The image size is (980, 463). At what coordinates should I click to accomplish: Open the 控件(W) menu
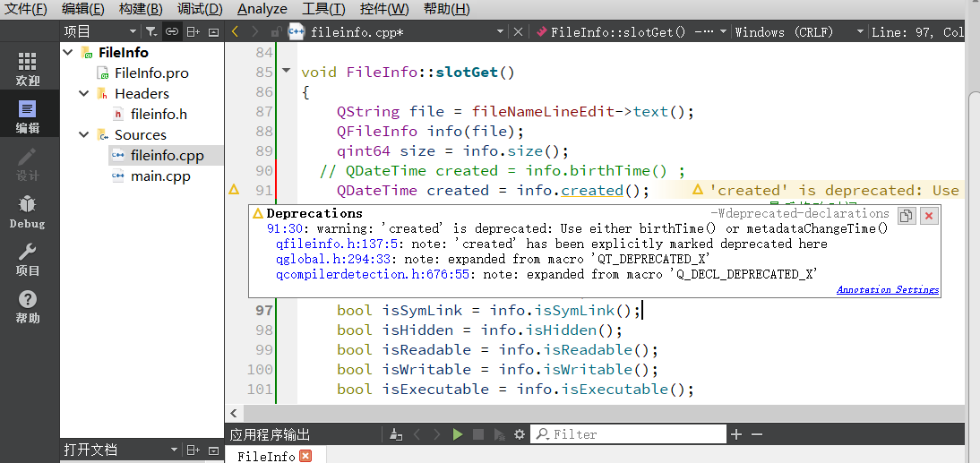click(384, 9)
